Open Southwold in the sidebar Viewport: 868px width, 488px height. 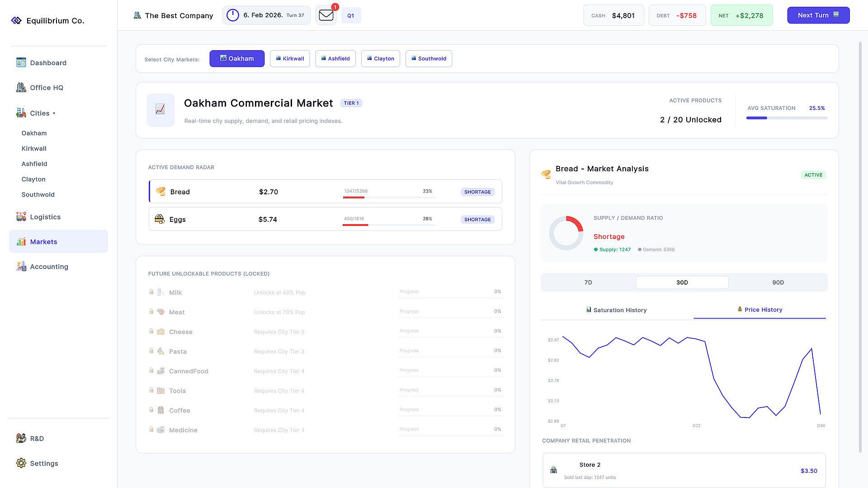38,194
